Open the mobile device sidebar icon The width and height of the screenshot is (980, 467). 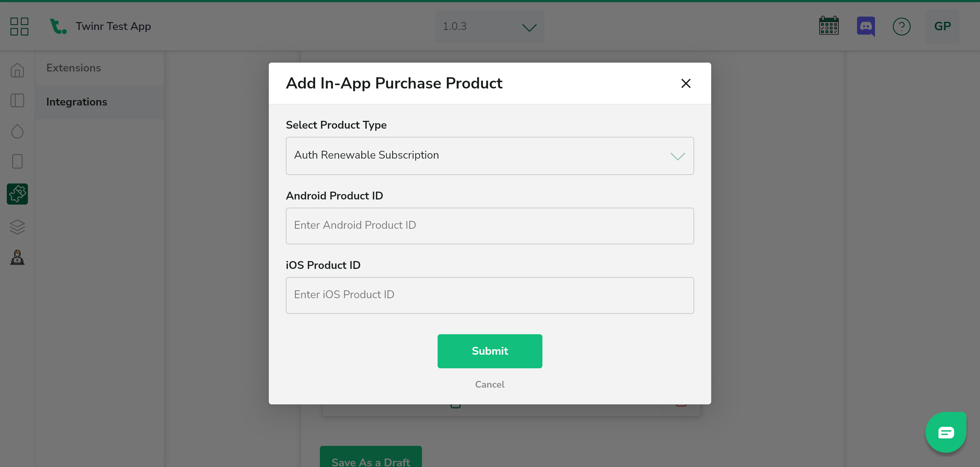tap(17, 161)
